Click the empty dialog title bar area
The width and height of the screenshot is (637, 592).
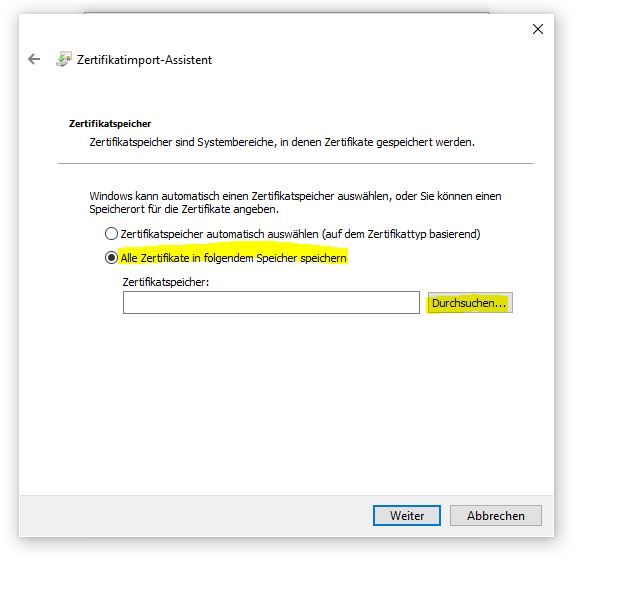(x=300, y=29)
